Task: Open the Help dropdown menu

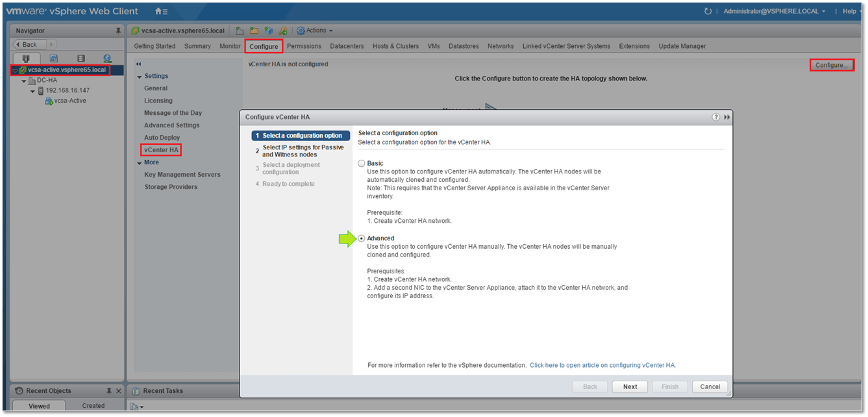Action: coord(852,12)
